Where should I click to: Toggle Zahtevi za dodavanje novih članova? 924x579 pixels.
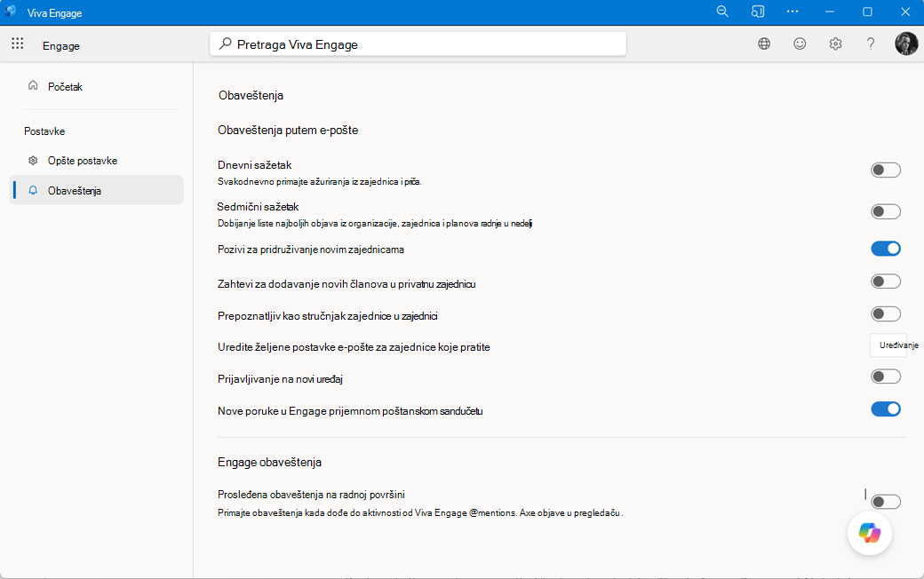tap(886, 282)
